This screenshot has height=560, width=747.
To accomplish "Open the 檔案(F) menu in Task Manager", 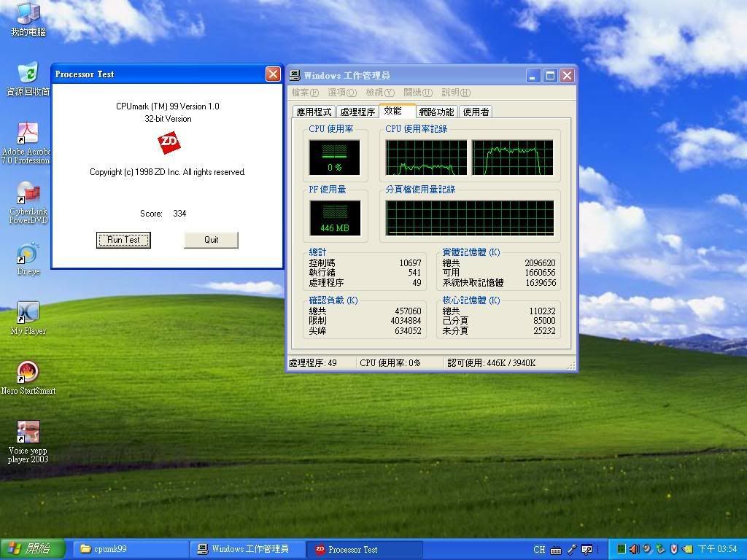I will 305,93.
